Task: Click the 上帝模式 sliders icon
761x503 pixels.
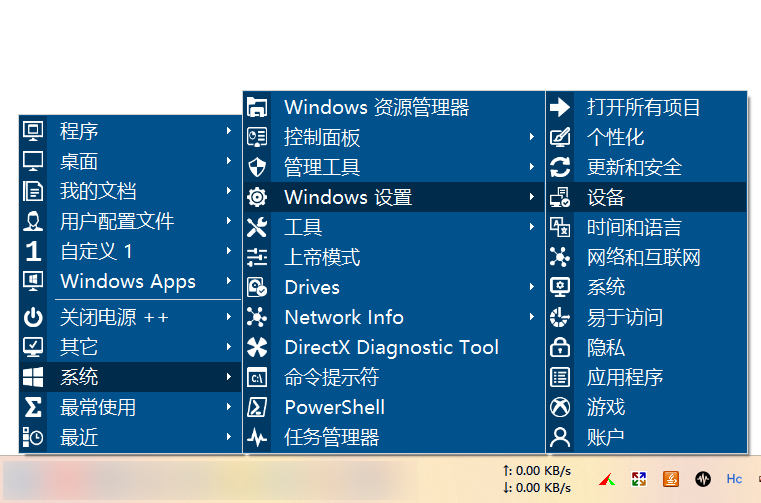Action: click(257, 257)
